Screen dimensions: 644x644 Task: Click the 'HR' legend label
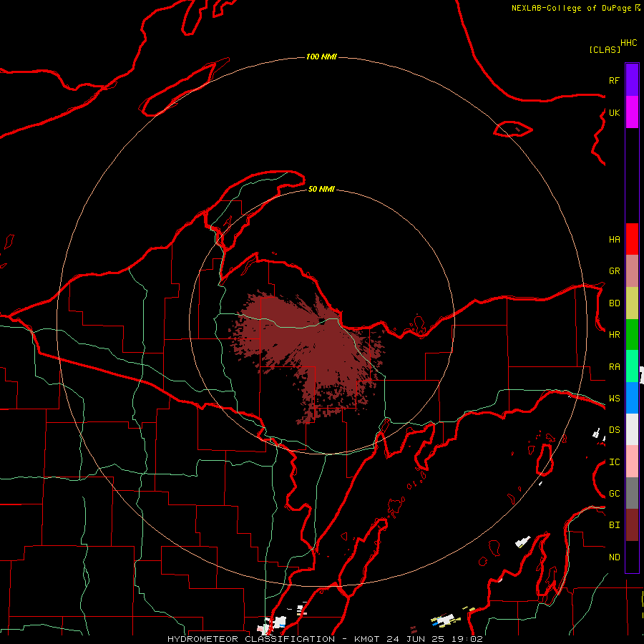(615, 335)
